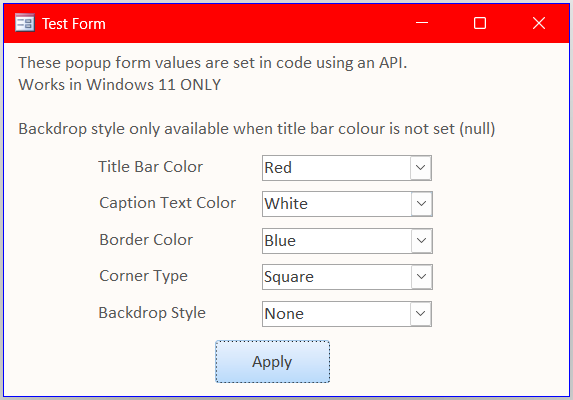
Task: Click the "Backdrop Style" label
Action: 152,313
